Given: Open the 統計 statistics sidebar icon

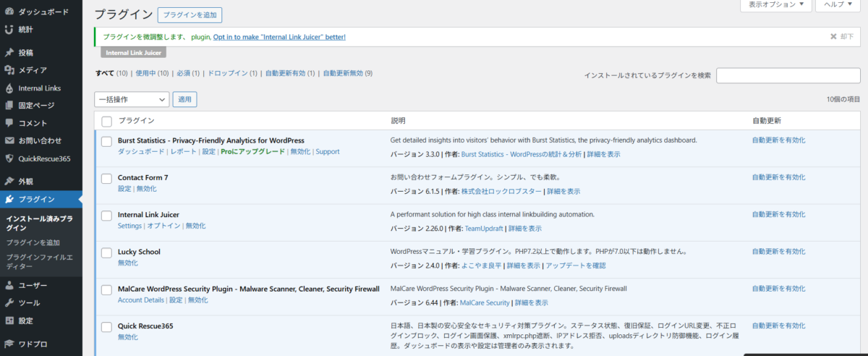Looking at the screenshot, I should pos(9,30).
